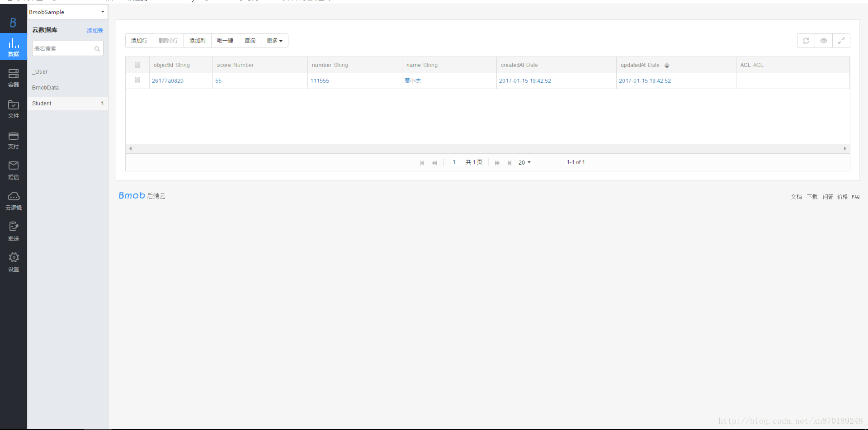The width and height of the screenshot is (868, 430).
Task: Click the ACL column header
Action: [x=793, y=65]
